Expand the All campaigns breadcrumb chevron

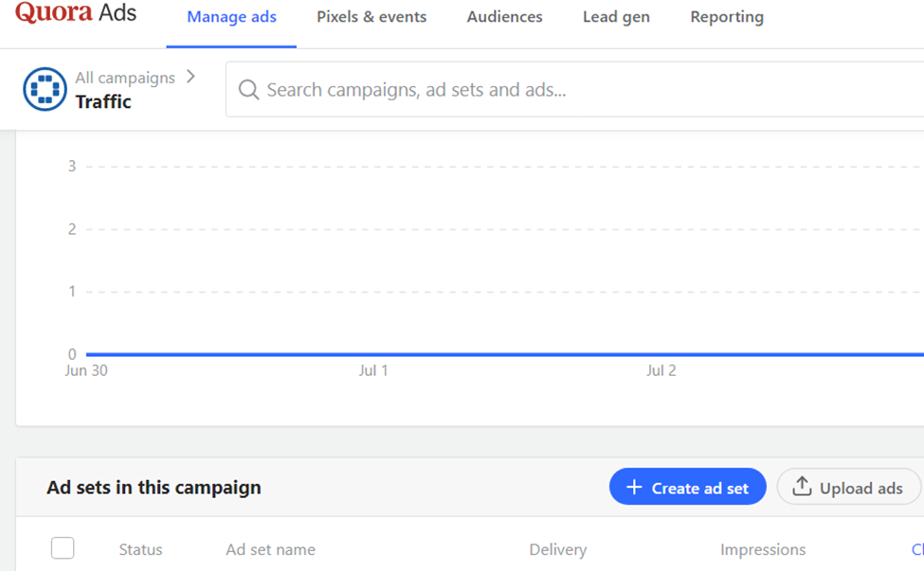point(191,77)
